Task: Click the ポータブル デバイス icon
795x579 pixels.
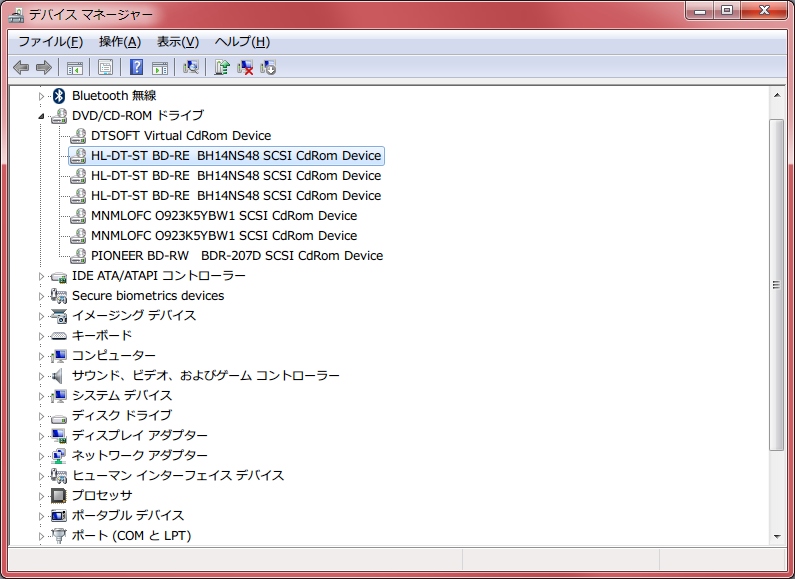Action: pos(59,516)
